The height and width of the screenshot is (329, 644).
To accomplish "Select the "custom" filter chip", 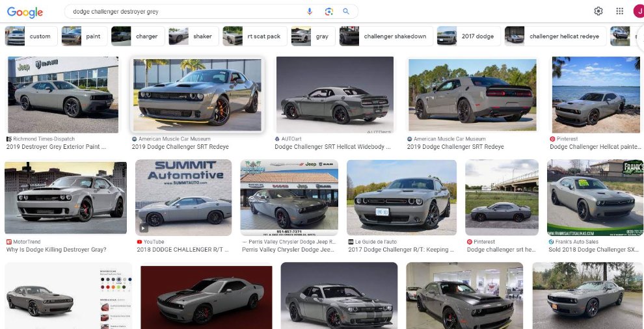I will click(30, 36).
